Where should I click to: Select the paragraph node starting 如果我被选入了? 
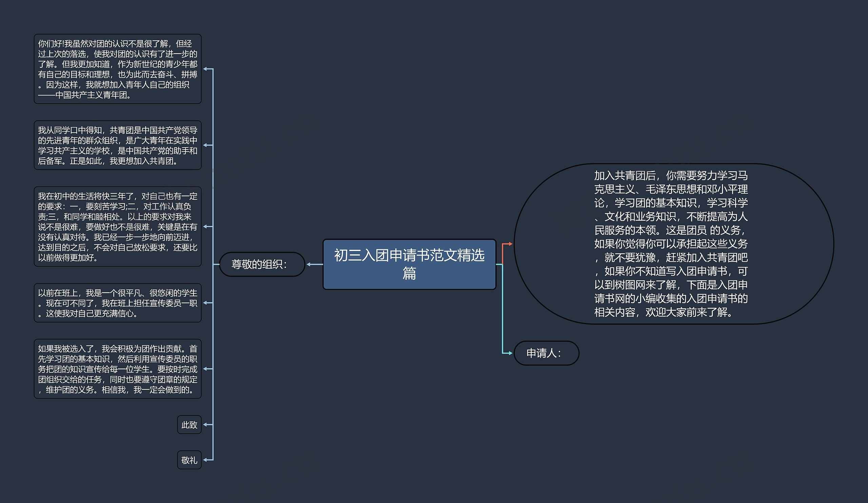click(117, 369)
